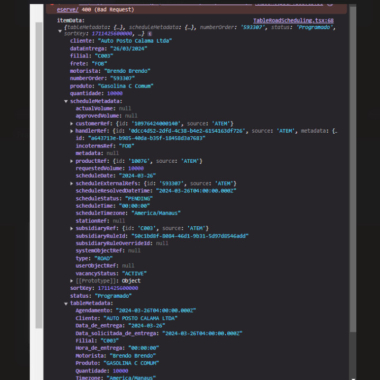Expand the scheduleExternalRefs object
The image size is (380, 380).
pyautogui.click(x=72, y=183)
